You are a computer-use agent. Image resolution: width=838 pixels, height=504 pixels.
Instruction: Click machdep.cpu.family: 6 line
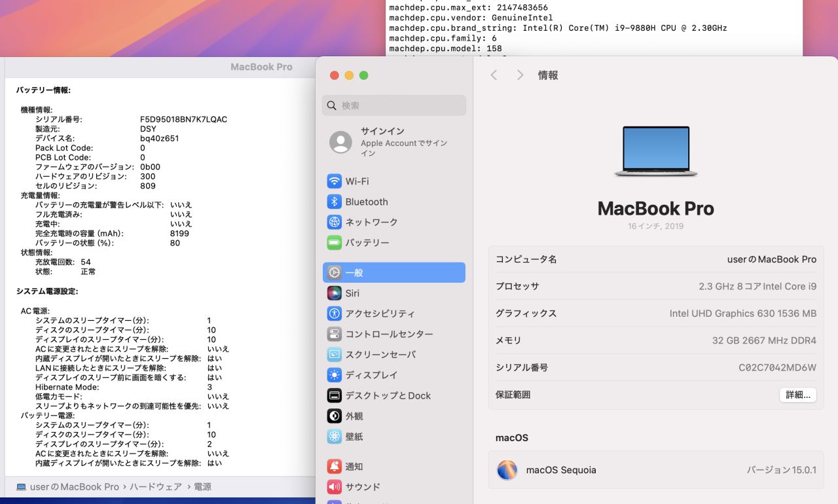point(443,39)
